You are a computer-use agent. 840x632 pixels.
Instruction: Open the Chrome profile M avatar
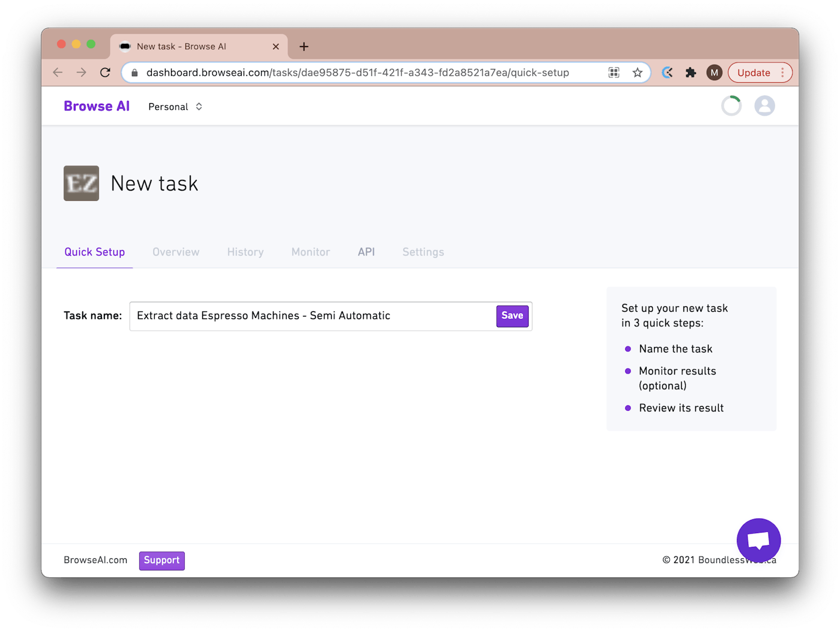(x=714, y=73)
